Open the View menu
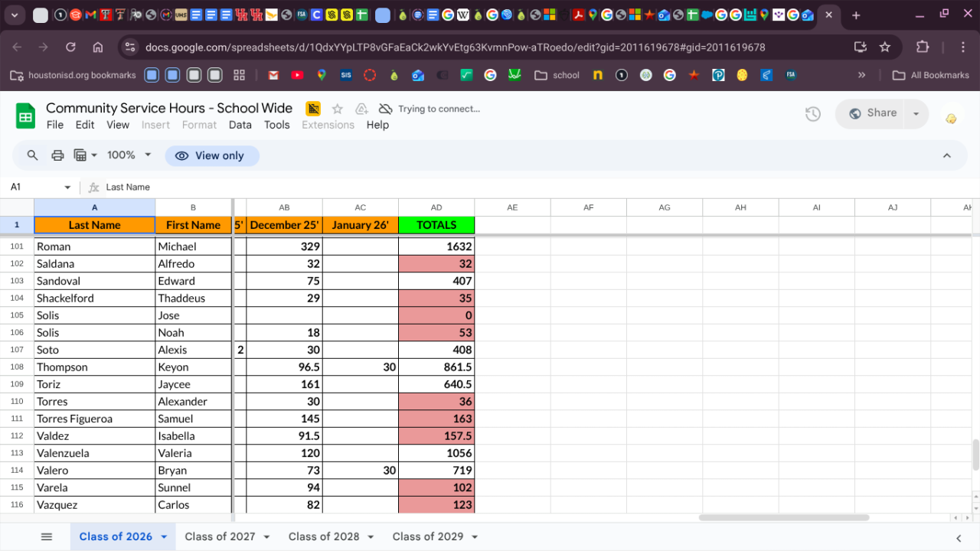The width and height of the screenshot is (980, 551). click(x=118, y=125)
